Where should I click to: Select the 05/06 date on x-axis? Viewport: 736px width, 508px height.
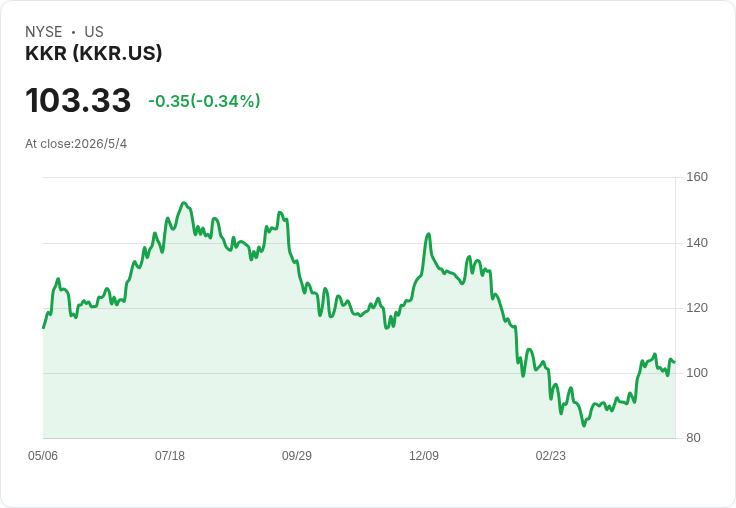pos(43,456)
